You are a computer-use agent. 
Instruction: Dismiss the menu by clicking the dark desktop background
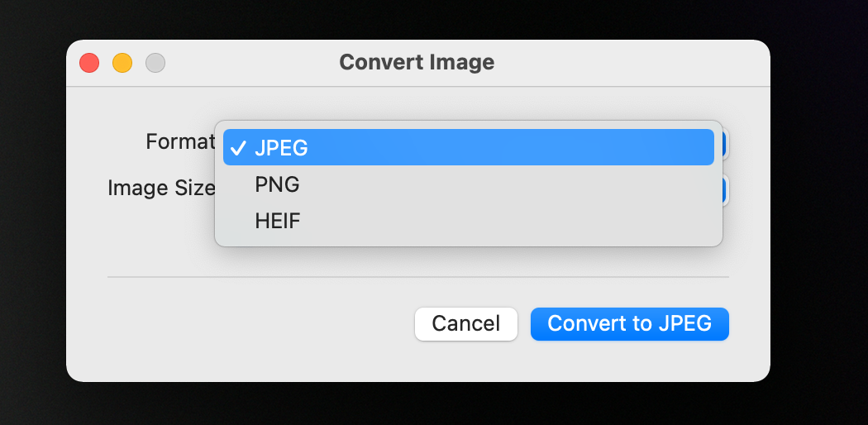point(819,222)
